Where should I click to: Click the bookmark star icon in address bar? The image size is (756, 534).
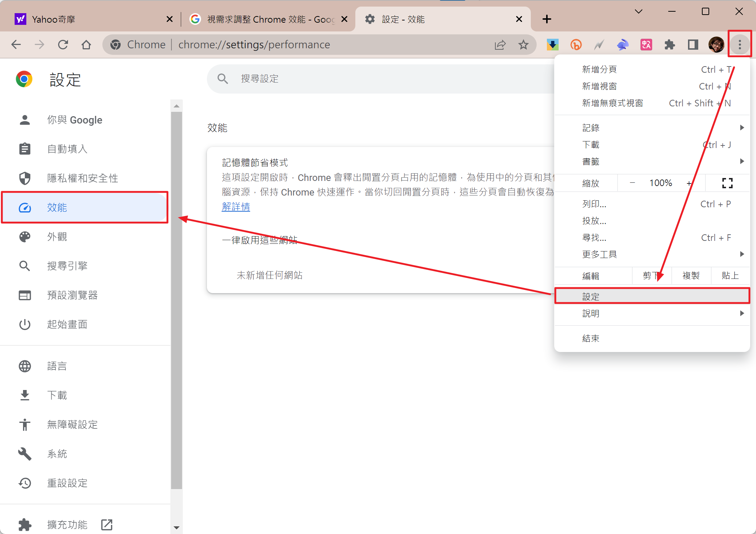[523, 45]
